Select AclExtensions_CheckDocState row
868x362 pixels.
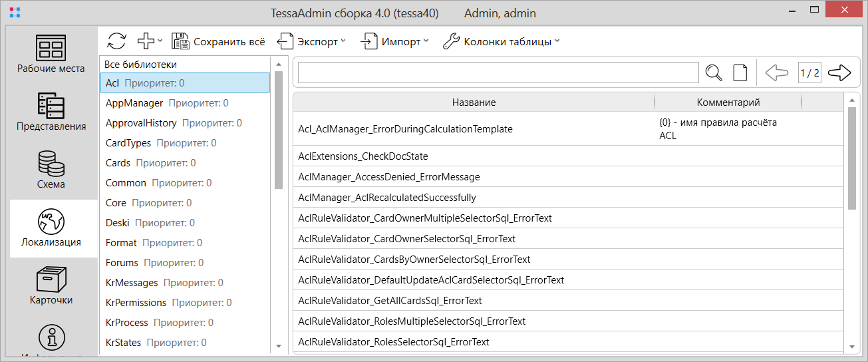click(363, 156)
